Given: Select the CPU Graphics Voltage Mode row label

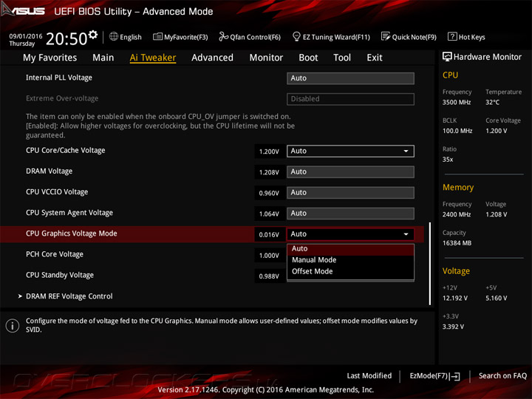Looking at the screenshot, I should 71,233.
